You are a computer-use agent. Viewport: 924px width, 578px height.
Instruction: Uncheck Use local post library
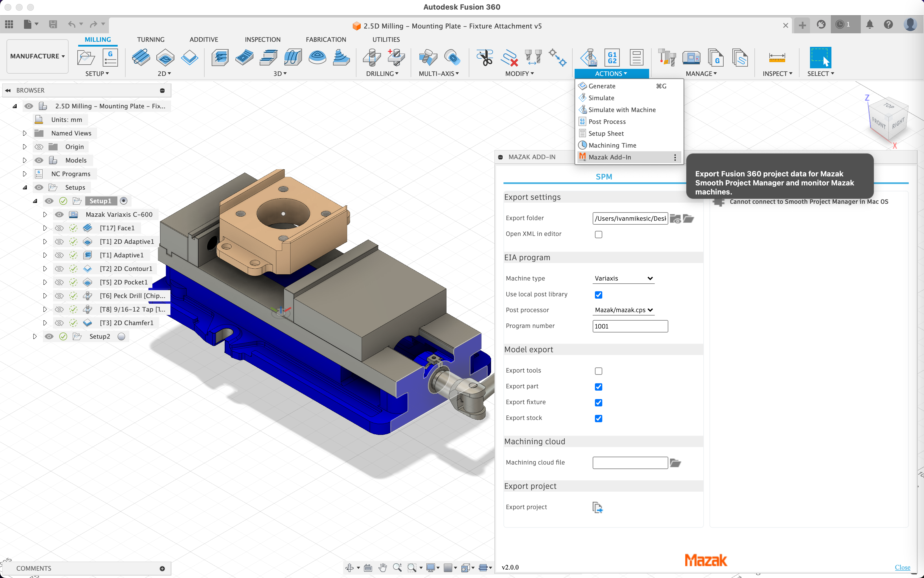point(598,295)
